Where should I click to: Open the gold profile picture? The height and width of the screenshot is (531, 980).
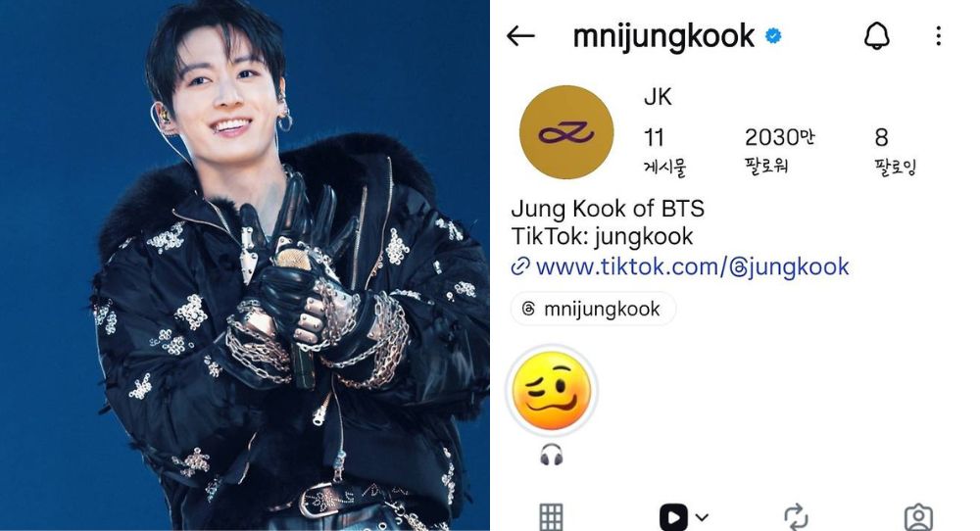point(566,132)
